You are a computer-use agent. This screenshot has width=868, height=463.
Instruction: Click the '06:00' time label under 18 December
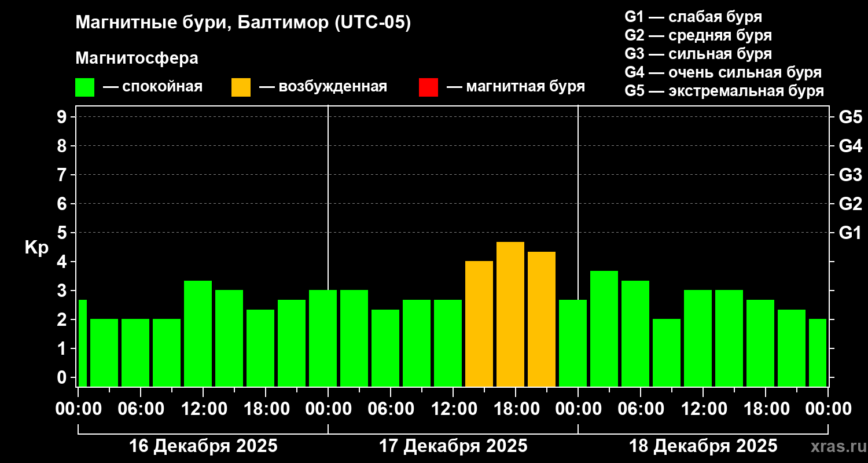[641, 409]
